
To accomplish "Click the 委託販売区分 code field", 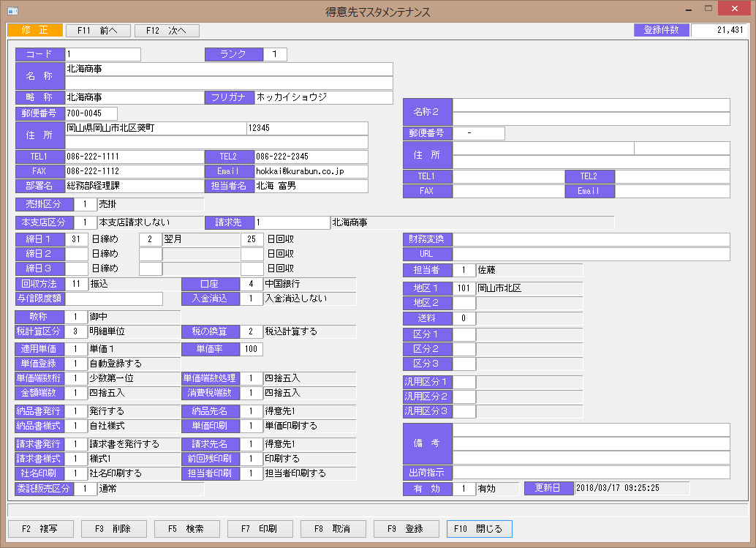I will tap(86, 489).
